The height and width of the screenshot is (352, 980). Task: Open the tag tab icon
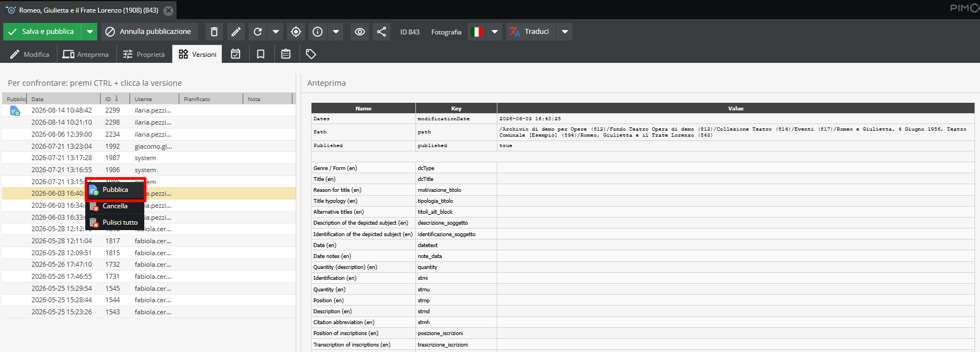[311, 54]
